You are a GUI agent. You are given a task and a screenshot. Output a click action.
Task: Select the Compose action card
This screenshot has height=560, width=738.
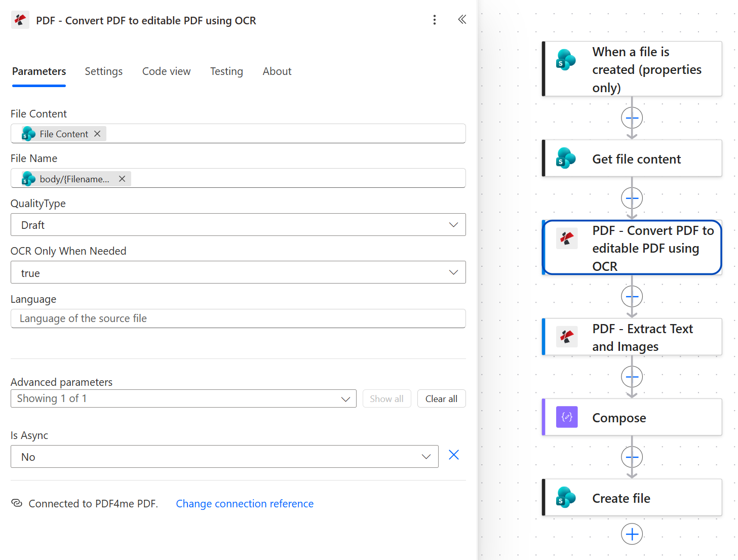[x=632, y=417]
